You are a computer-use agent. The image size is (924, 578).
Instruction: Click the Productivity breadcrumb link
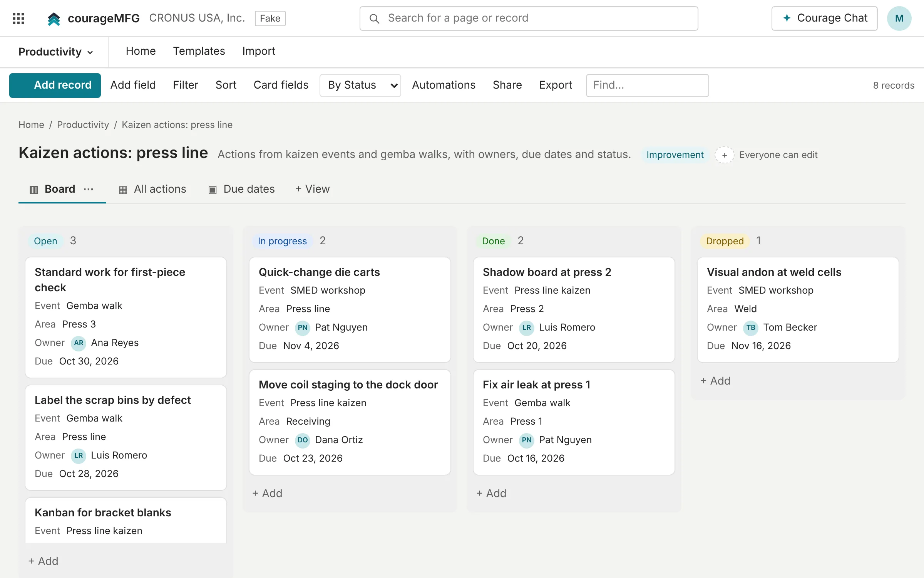pyautogui.click(x=83, y=125)
